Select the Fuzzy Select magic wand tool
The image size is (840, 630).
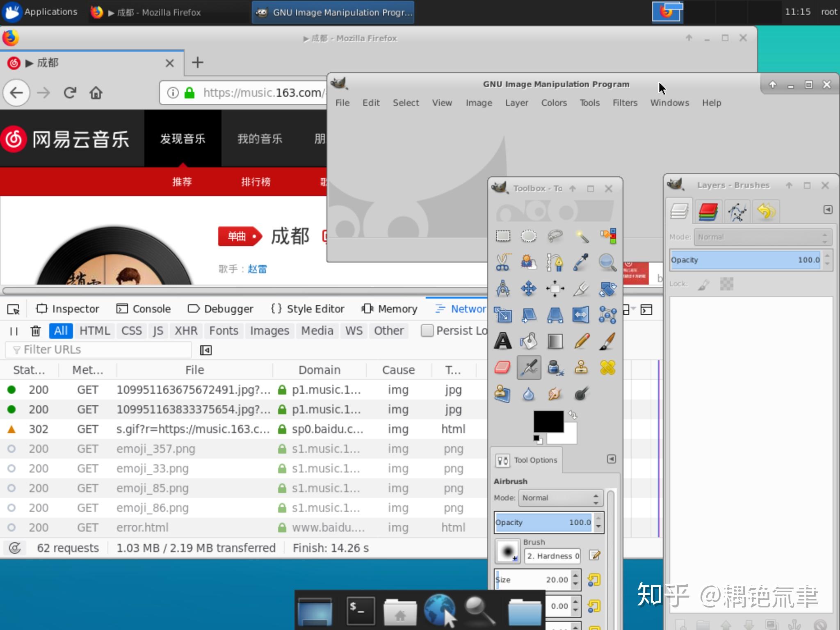(581, 236)
